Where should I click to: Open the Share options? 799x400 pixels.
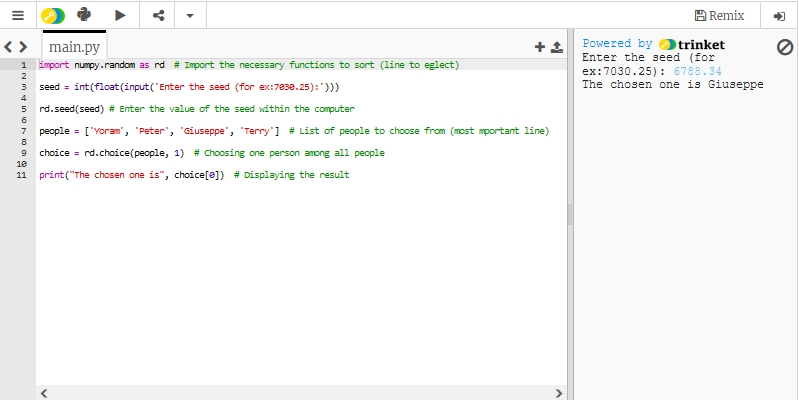[158, 15]
